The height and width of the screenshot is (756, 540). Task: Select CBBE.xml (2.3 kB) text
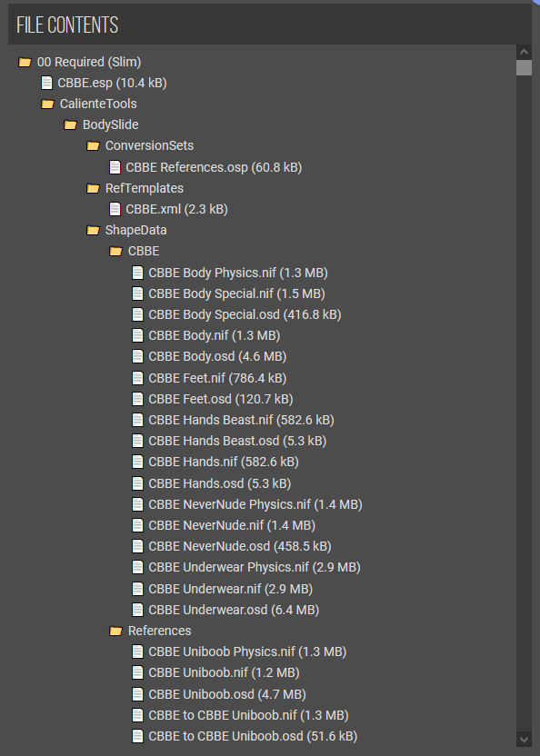click(x=176, y=209)
